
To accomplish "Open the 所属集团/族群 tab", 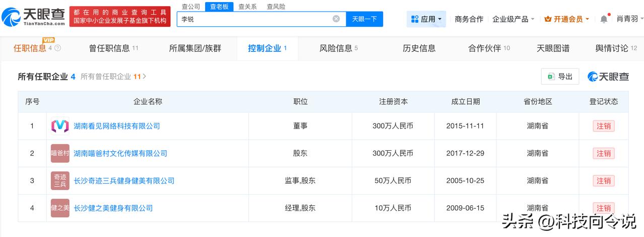I will [x=195, y=48].
